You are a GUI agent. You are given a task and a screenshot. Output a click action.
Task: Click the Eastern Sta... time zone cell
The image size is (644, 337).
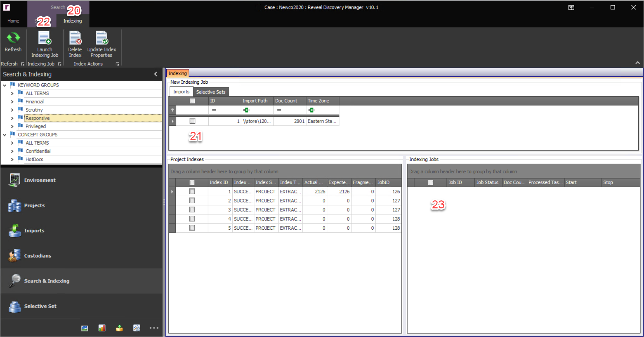pos(323,121)
